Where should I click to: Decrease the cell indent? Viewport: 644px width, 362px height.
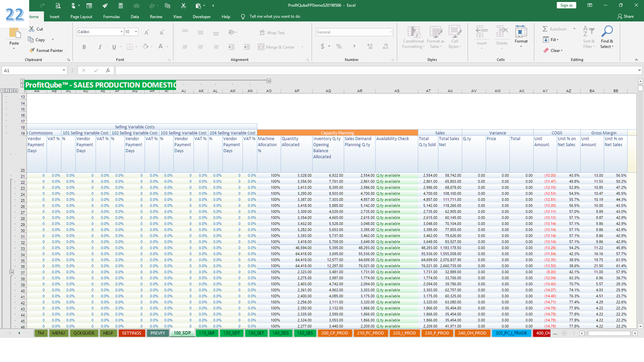tap(232, 47)
